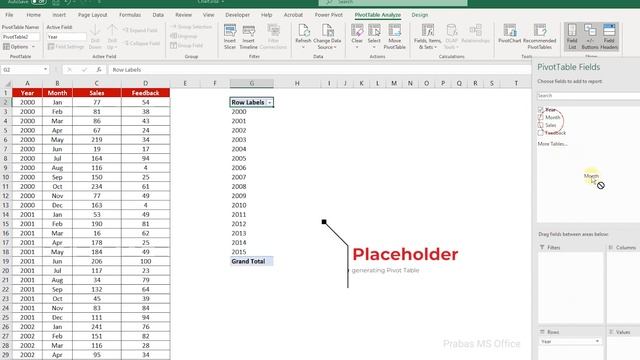Click the Move PivotTable icon

coord(394,37)
